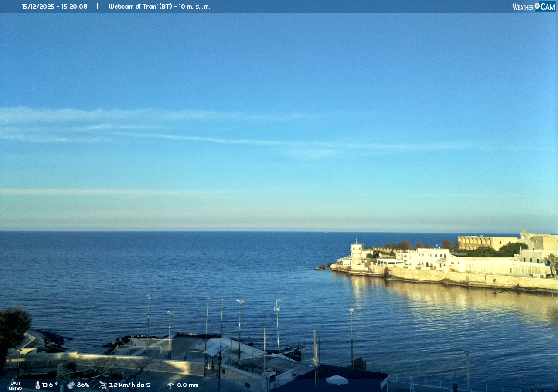Image resolution: width=558 pixels, height=392 pixels.
Task: Click the humidity water droplets icon
Action: [x=71, y=385]
